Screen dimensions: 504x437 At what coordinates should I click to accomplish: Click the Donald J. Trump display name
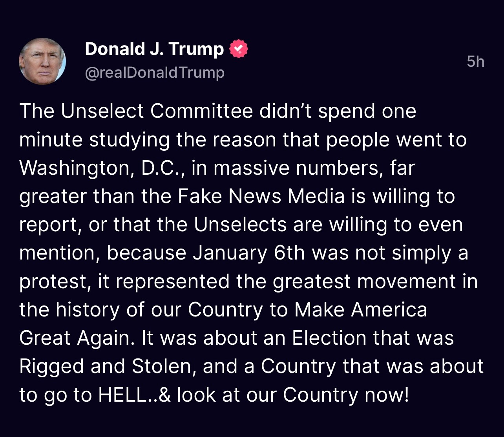154,49
